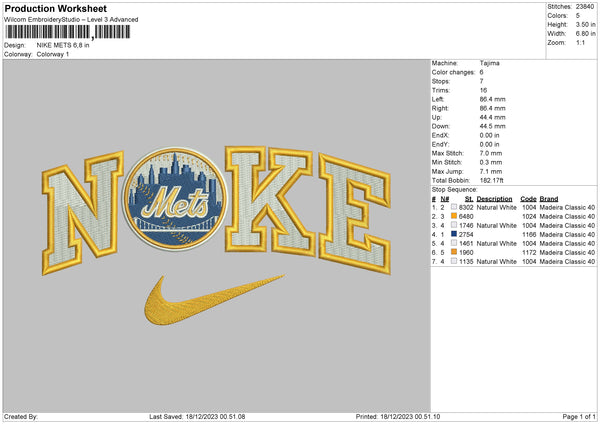600x424 pixels.
Task: Click the embroidered letter N in the design
Action: [82, 212]
